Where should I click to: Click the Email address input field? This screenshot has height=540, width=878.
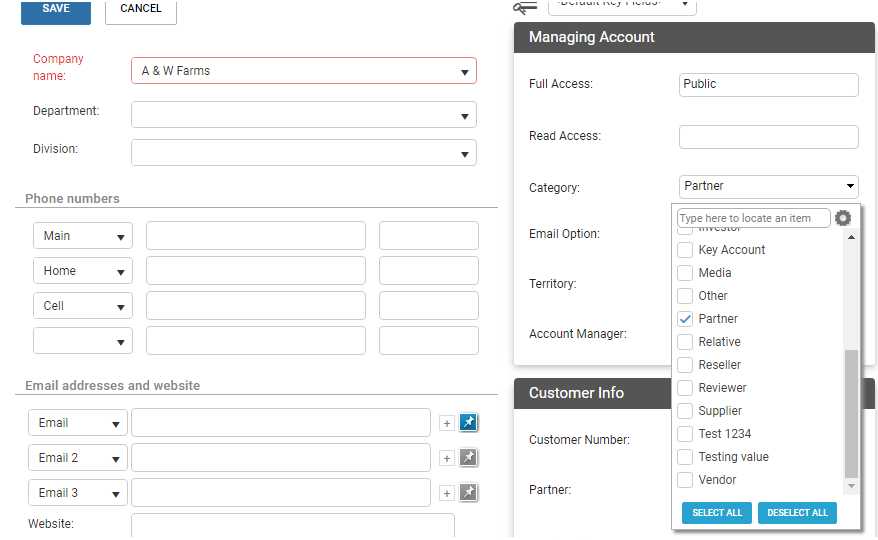[281, 423]
